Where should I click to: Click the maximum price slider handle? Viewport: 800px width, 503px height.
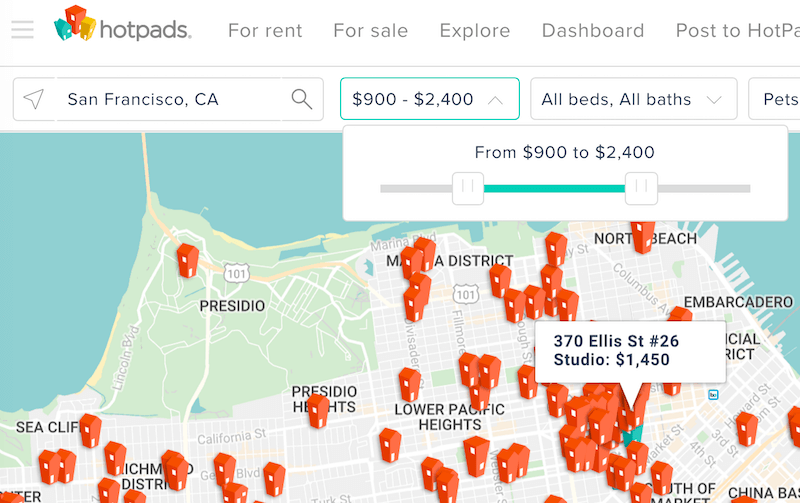641,188
